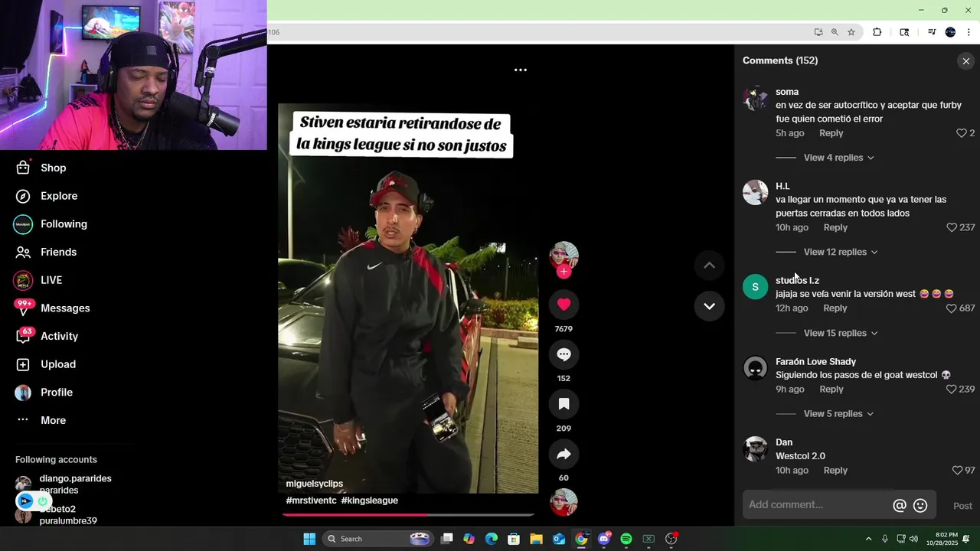Image resolution: width=980 pixels, height=551 pixels.
Task: Reply to H.L's comment
Action: [x=835, y=227]
